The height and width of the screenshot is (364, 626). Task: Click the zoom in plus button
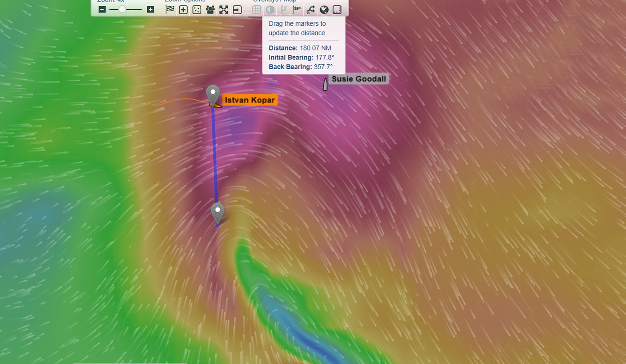tap(150, 10)
